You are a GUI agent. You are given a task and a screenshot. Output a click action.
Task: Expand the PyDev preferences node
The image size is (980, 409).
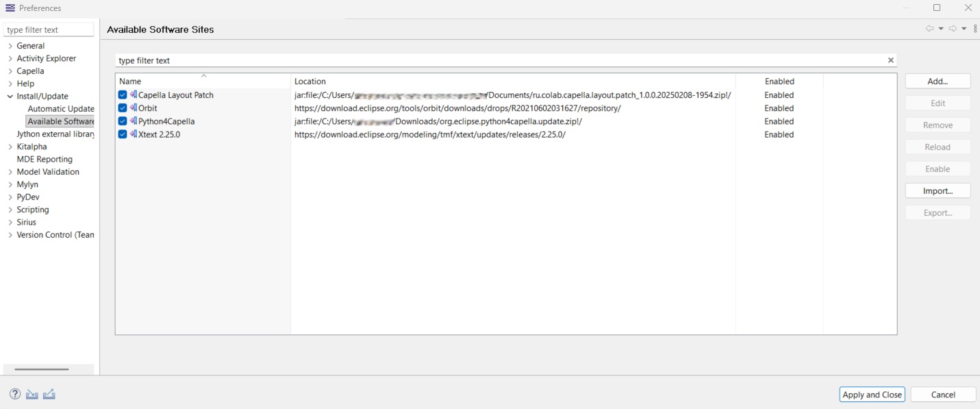tap(10, 197)
